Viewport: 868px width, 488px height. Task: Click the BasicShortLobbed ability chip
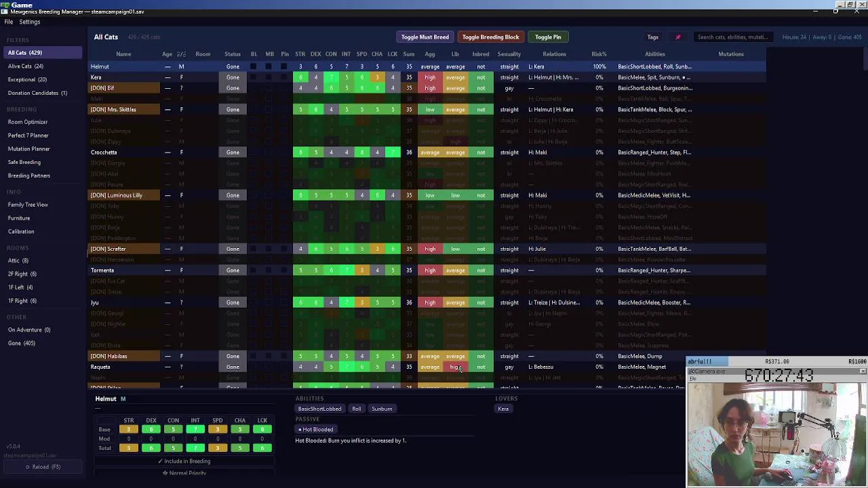pyautogui.click(x=319, y=409)
